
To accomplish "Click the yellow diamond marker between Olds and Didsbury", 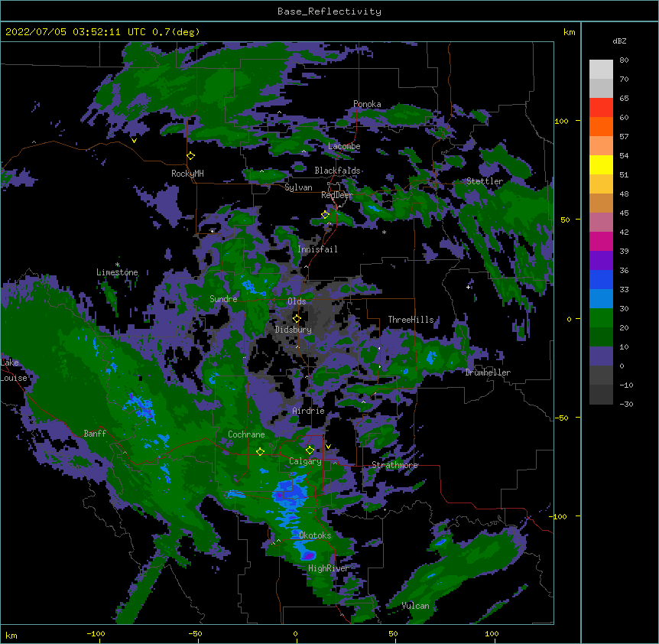I will pyautogui.click(x=297, y=319).
